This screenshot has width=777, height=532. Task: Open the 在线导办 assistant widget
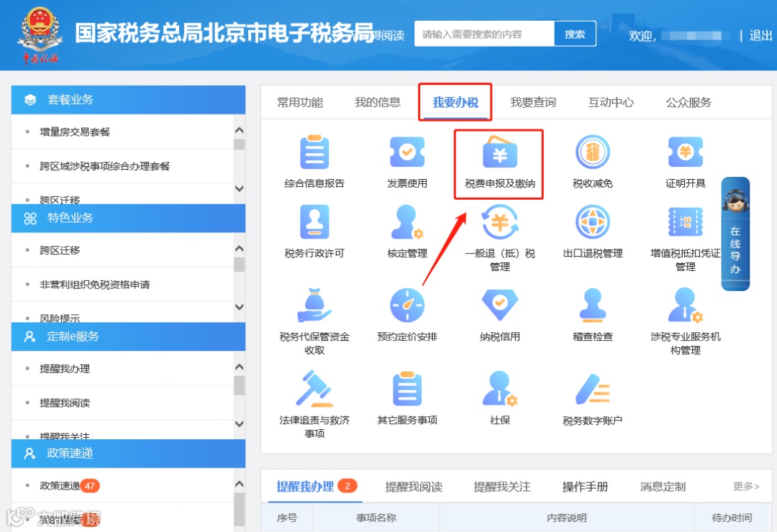735,234
